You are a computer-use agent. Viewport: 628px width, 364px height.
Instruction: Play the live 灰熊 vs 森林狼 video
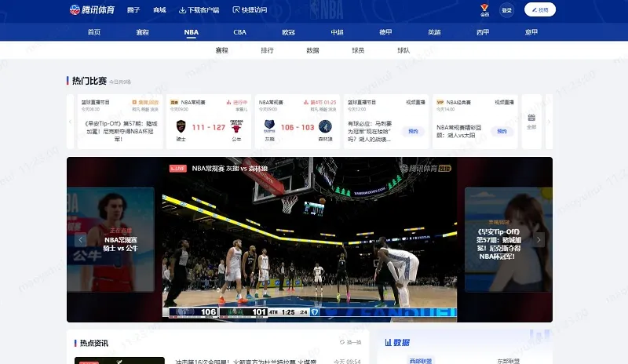tap(309, 239)
